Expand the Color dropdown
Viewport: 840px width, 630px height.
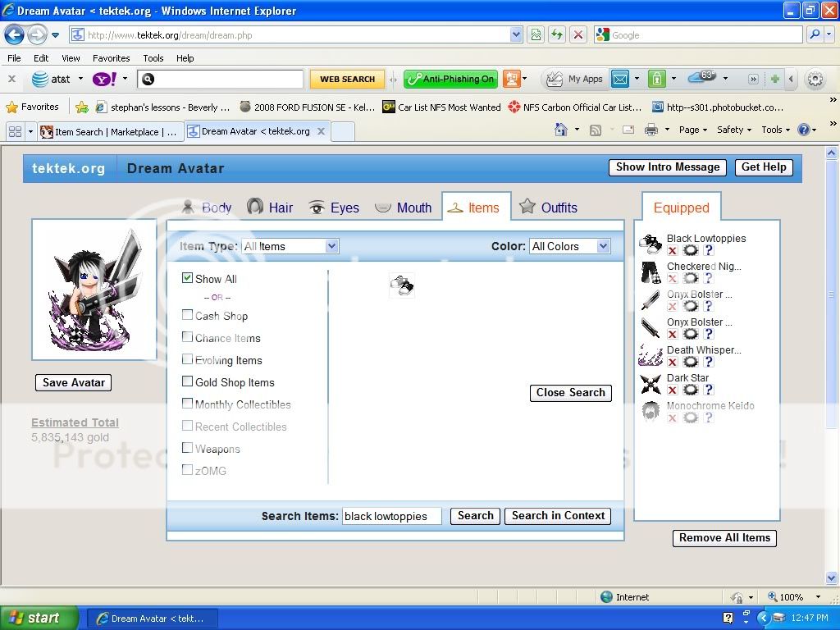[x=570, y=246]
